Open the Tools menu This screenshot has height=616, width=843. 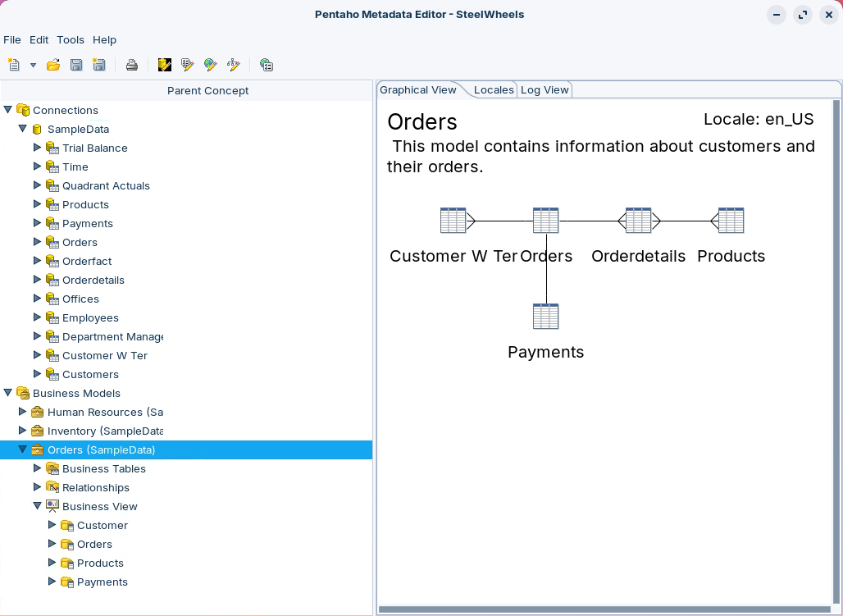point(71,40)
